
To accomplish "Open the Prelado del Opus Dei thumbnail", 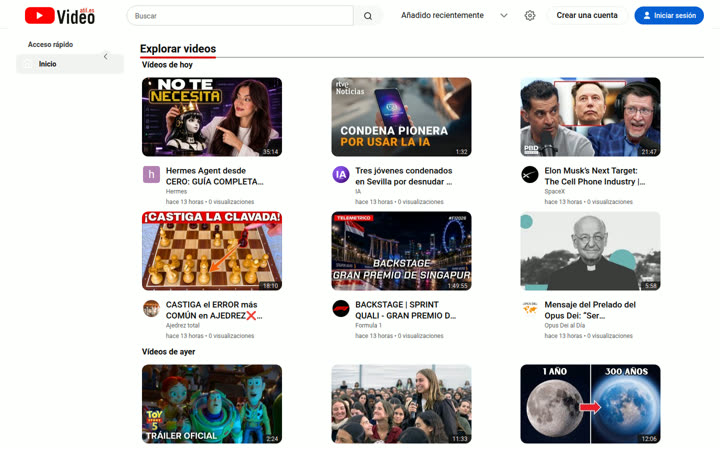I will (591, 251).
